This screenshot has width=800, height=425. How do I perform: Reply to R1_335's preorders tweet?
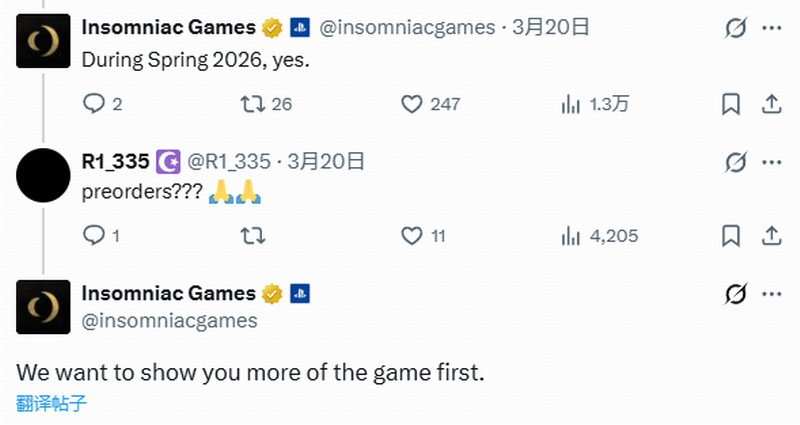[x=93, y=236]
